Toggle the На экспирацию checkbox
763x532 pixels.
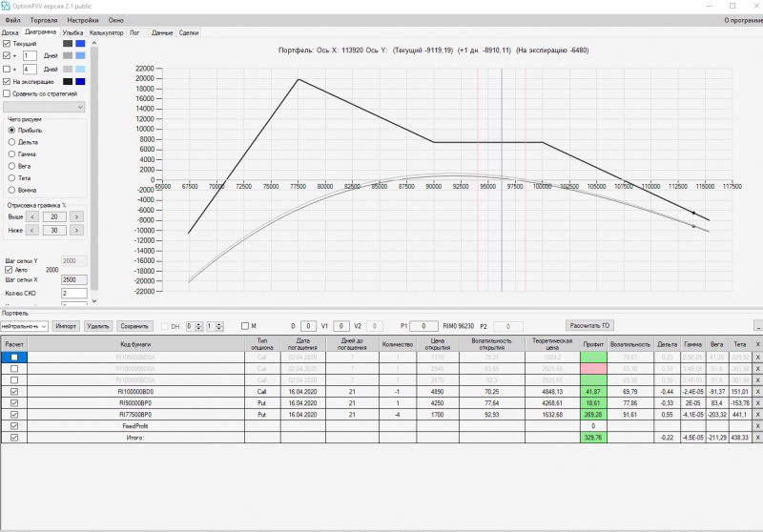click(x=7, y=82)
